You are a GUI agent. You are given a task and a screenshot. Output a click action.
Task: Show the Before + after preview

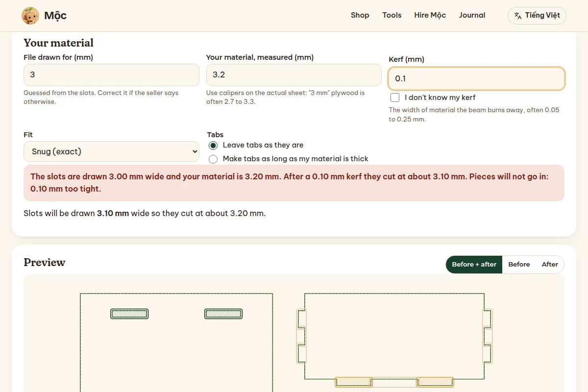coord(474,265)
